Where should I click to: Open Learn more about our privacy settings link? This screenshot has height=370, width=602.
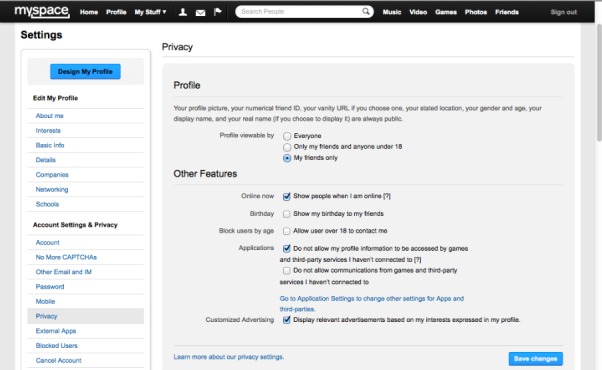tap(229, 357)
